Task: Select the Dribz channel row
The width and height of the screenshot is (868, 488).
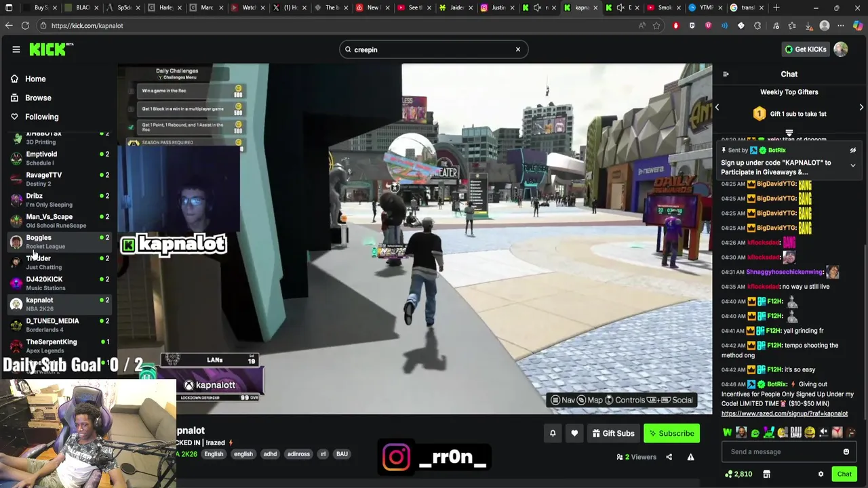Action: [58, 200]
